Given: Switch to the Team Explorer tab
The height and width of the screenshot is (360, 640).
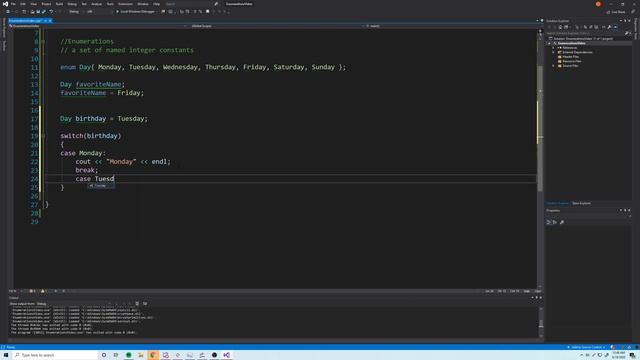Looking at the screenshot, I should (581, 203).
